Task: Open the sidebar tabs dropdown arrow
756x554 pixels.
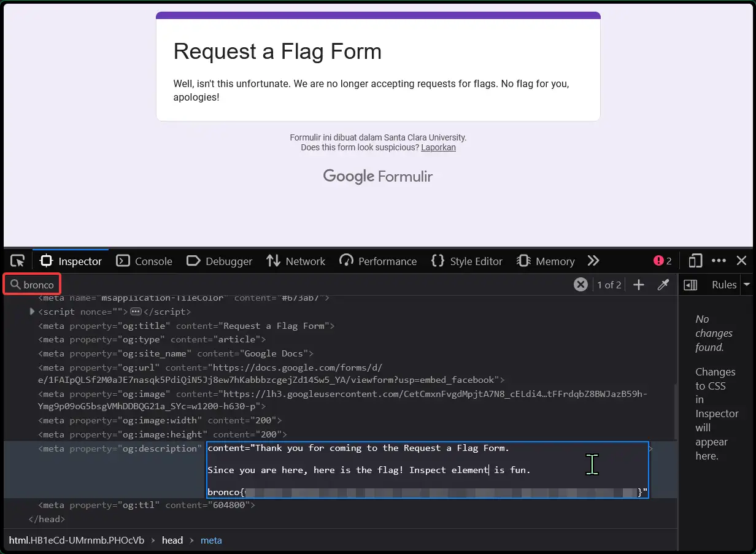Action: pos(747,285)
